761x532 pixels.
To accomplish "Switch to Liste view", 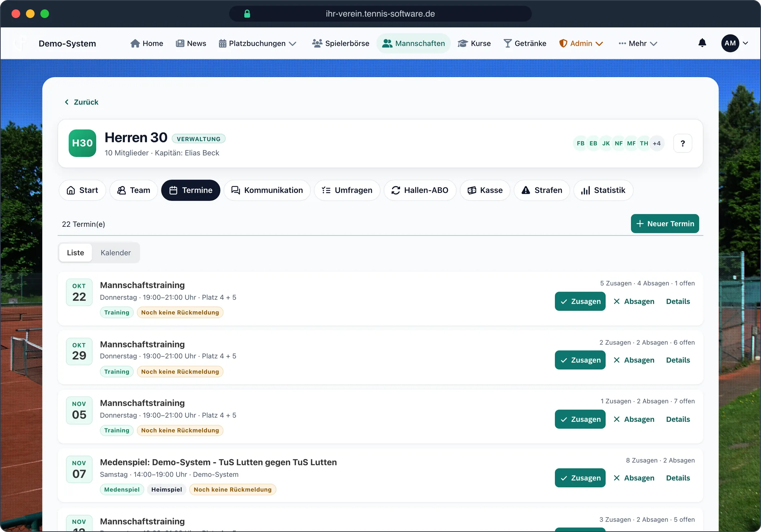I will coord(75,253).
